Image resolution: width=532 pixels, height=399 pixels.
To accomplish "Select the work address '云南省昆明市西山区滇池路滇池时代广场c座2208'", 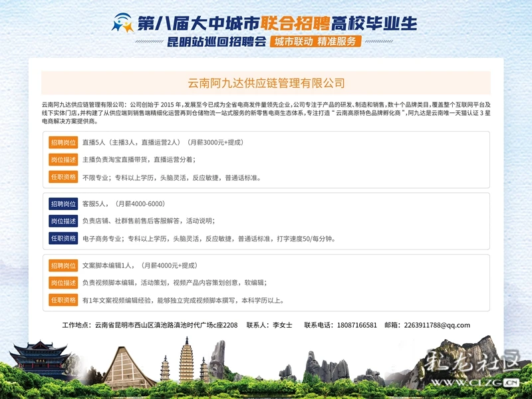I will click(166, 325).
